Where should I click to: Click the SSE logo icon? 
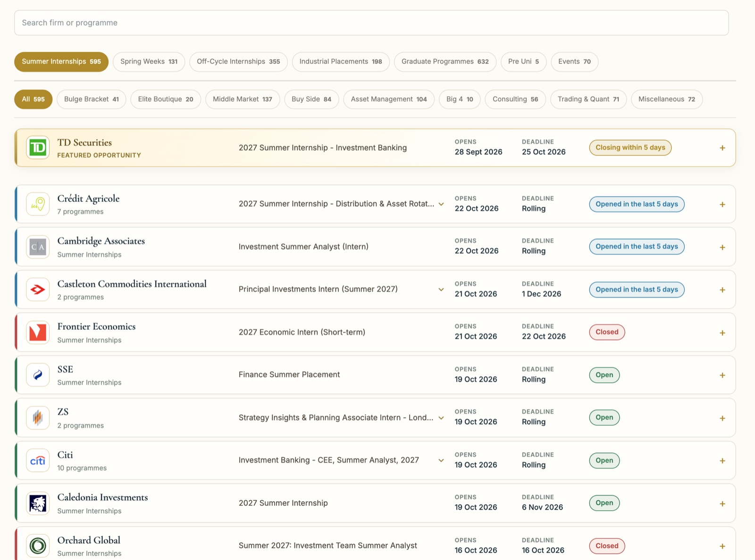[38, 375]
